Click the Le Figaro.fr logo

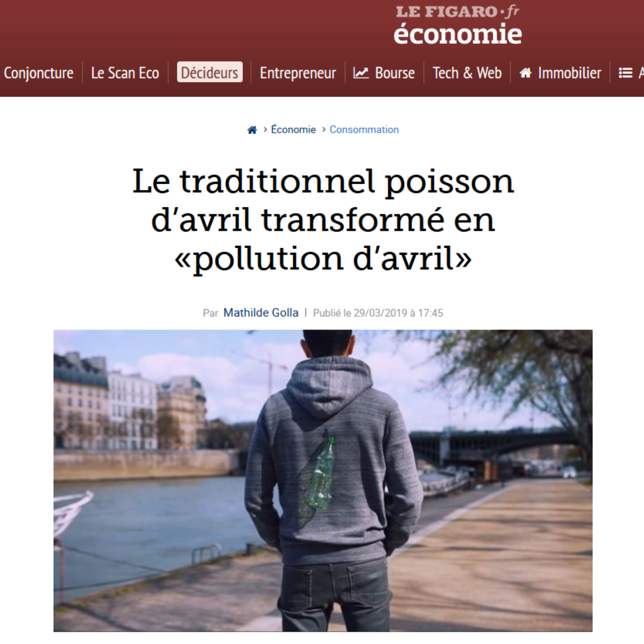click(x=457, y=12)
